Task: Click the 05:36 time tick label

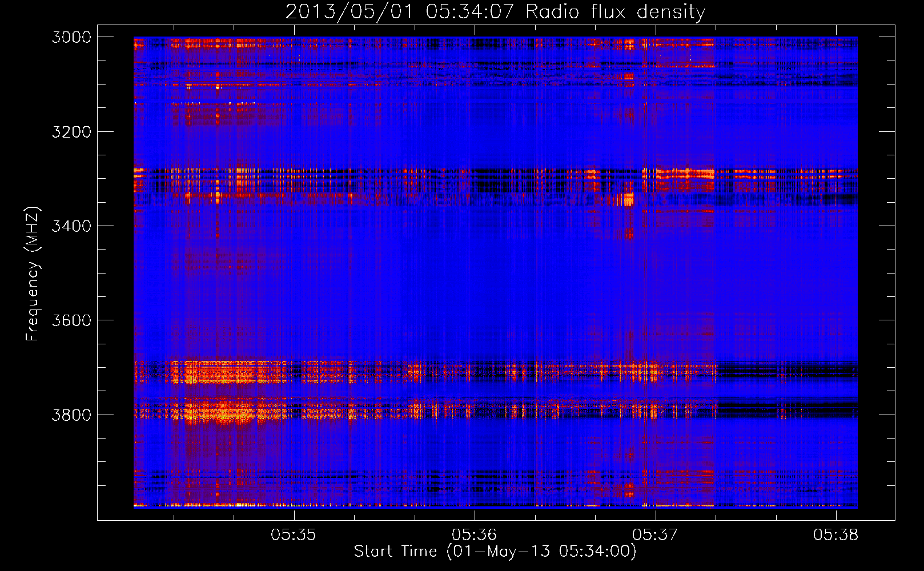Action: [x=474, y=534]
